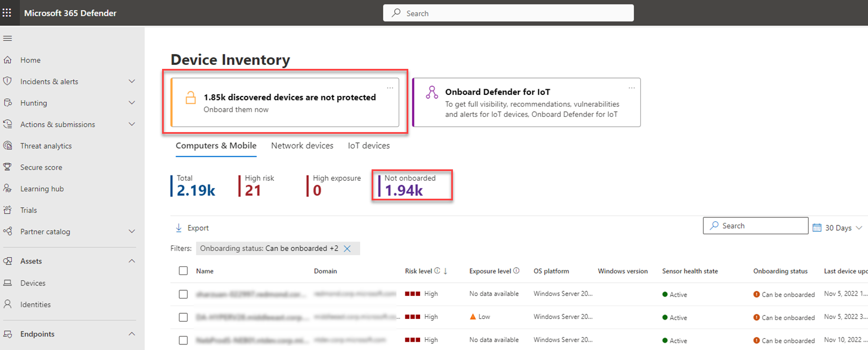Screen dimensions: 868x350
Task: Open more options on Defender for IoT card
Action: [x=631, y=88]
